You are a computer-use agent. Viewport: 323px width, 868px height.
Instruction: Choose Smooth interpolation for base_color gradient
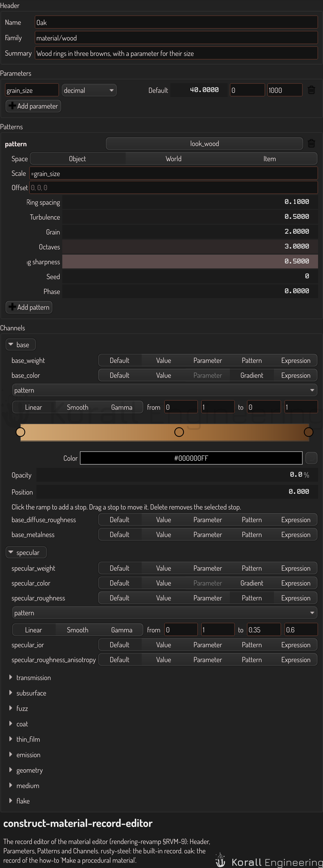(x=77, y=407)
